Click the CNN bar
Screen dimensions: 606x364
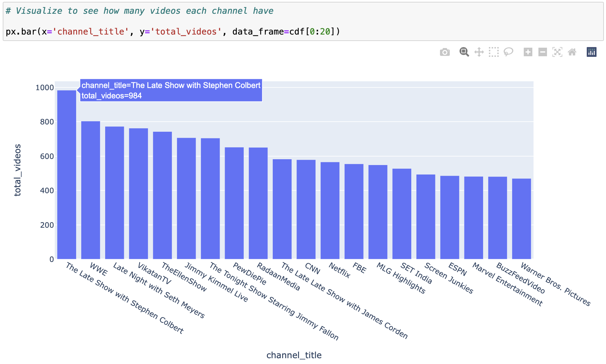click(x=306, y=209)
